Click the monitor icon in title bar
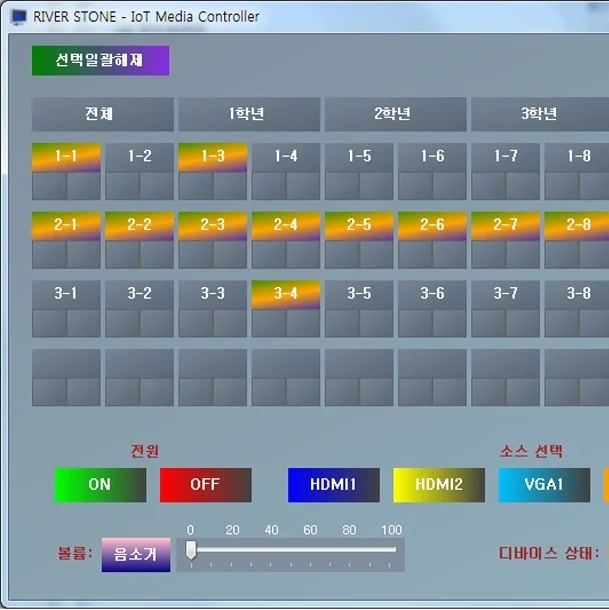609x610 pixels. click(x=19, y=17)
